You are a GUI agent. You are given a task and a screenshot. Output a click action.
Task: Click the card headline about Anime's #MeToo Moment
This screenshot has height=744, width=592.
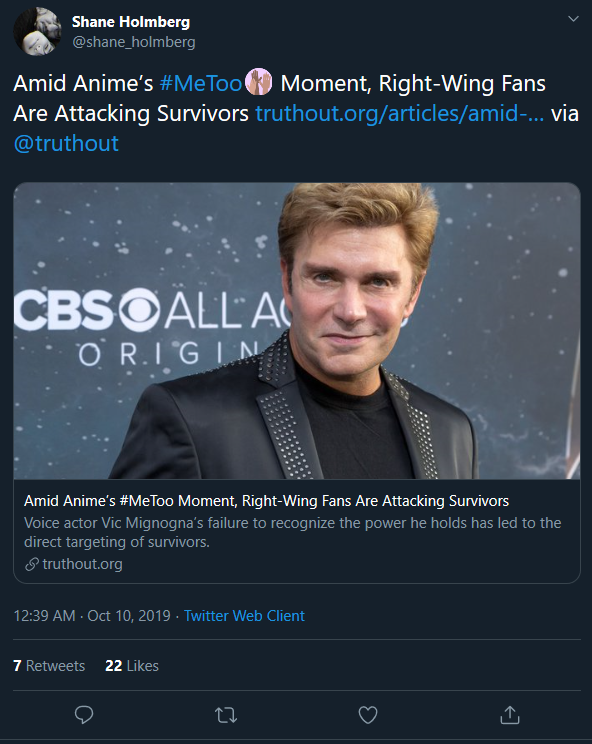click(266, 501)
